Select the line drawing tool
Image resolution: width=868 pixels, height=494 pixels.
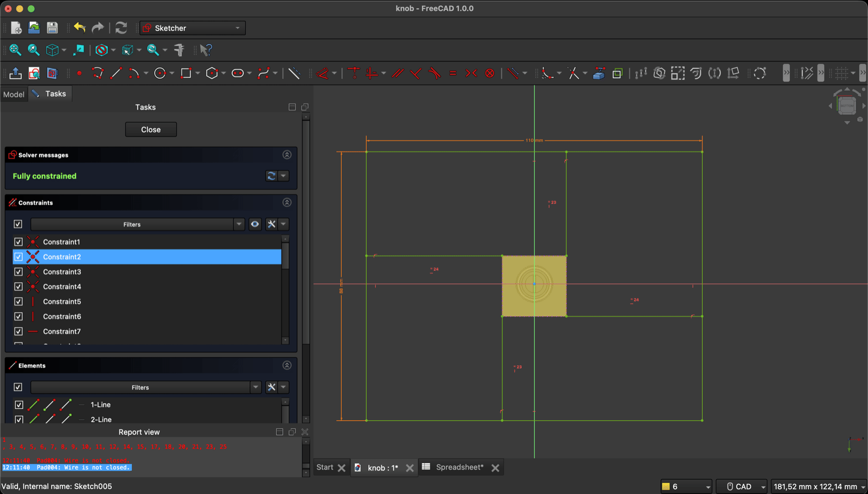116,73
